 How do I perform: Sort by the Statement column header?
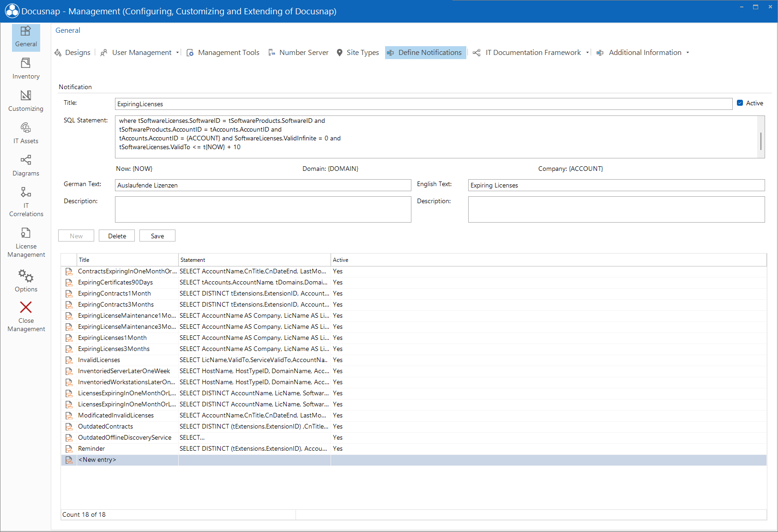coord(254,260)
